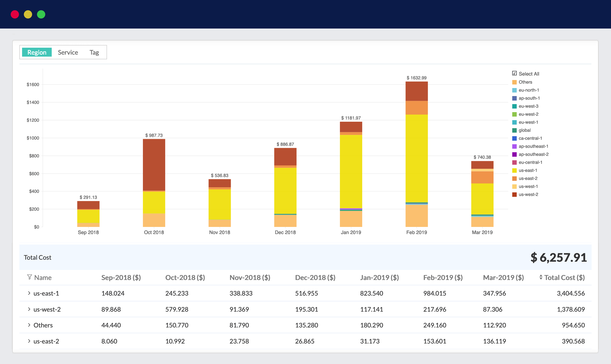Select ca-central-1 in legend
Screen dimensions: 611x364
[529, 138]
